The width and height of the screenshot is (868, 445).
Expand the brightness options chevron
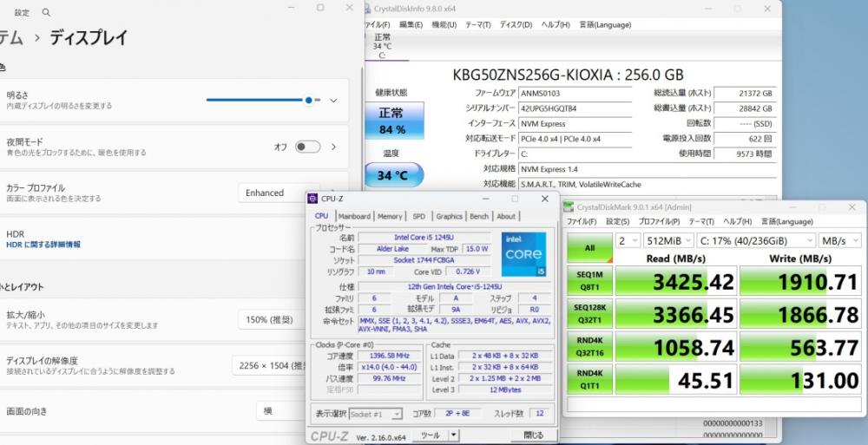tap(333, 101)
